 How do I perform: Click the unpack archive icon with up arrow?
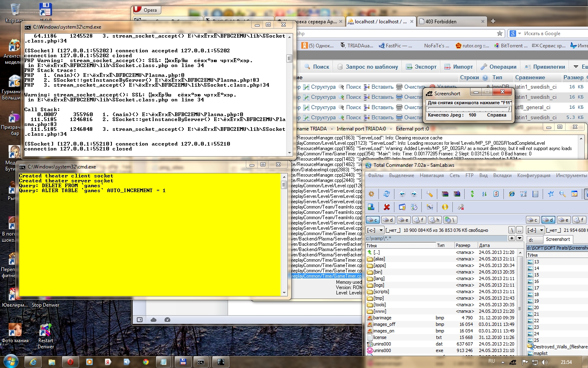click(x=457, y=194)
